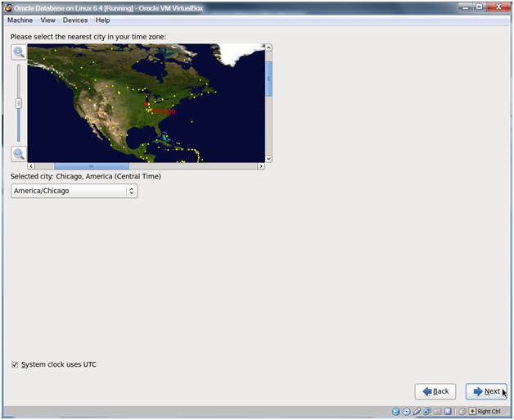This screenshot has height=420, width=514.
Task: Open the Devices menu
Action: [75, 20]
